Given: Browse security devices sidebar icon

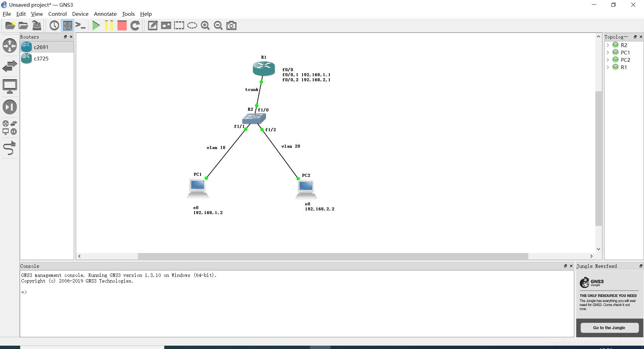Looking at the screenshot, I should tap(10, 107).
